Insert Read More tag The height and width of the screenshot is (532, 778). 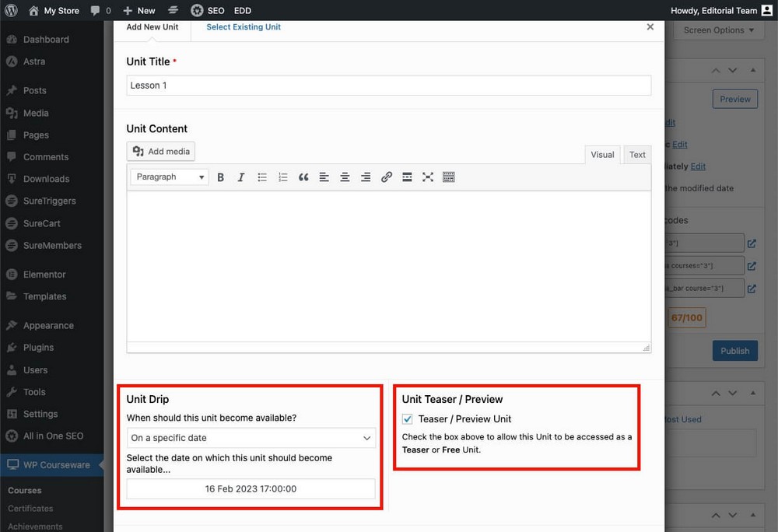pyautogui.click(x=407, y=177)
